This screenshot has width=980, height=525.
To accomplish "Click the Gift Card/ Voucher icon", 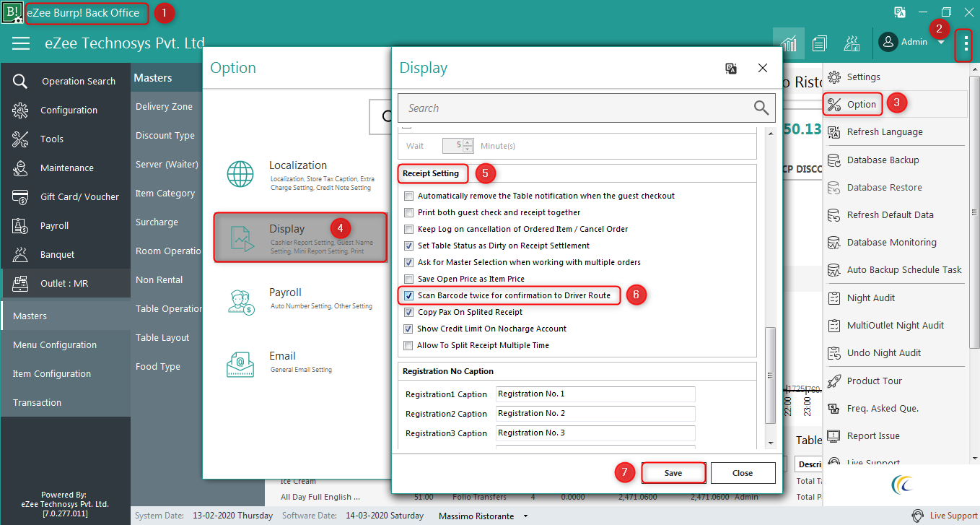I will click(x=20, y=196).
